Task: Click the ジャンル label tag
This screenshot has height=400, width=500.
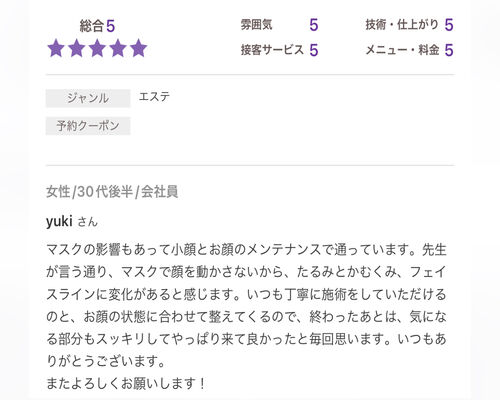Action: [88, 98]
